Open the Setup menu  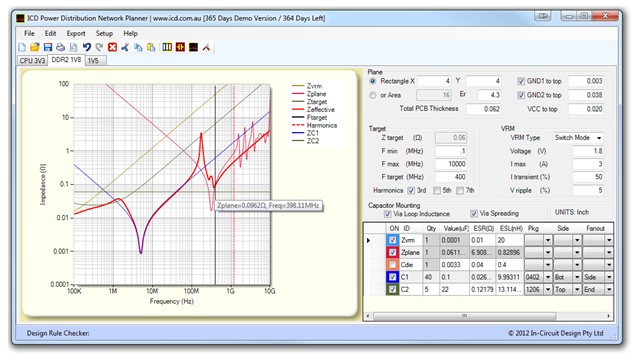[104, 33]
